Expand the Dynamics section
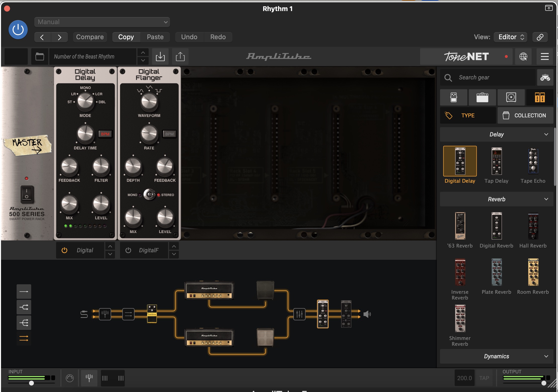Image resolution: width=558 pixels, height=392 pixels. 497,356
